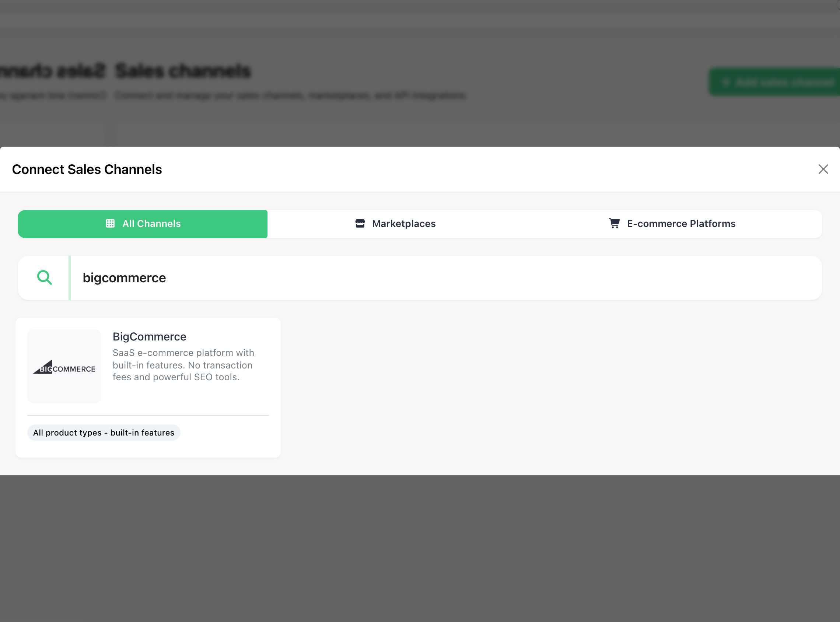The height and width of the screenshot is (622, 840).
Task: Open the BigCommerce channel title
Action: pos(150,336)
